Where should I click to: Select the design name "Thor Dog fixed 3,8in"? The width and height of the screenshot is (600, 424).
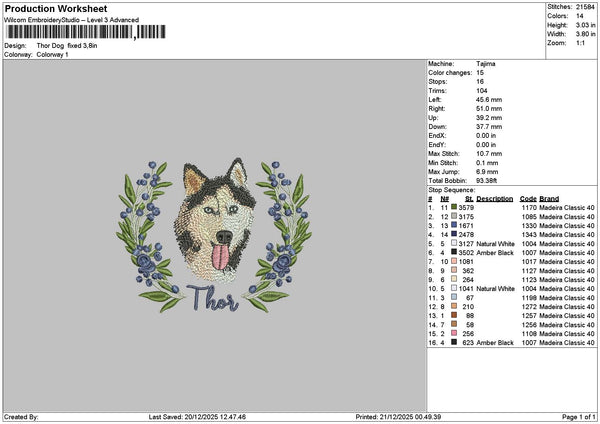pos(67,46)
